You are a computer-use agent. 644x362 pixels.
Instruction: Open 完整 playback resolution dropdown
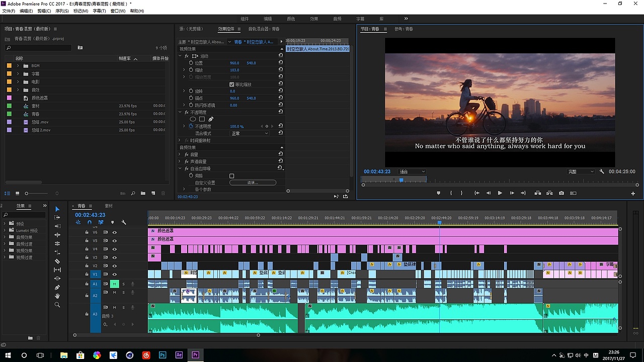[581, 171]
